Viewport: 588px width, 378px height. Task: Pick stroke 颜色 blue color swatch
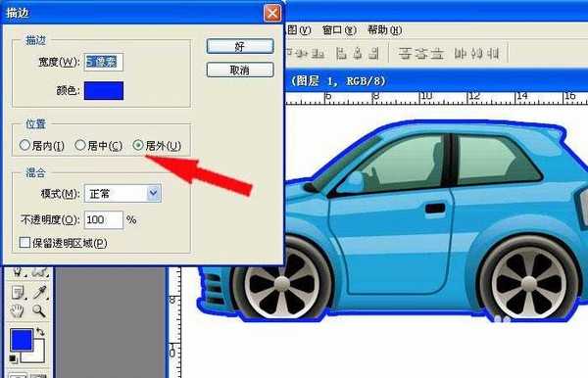tap(104, 91)
